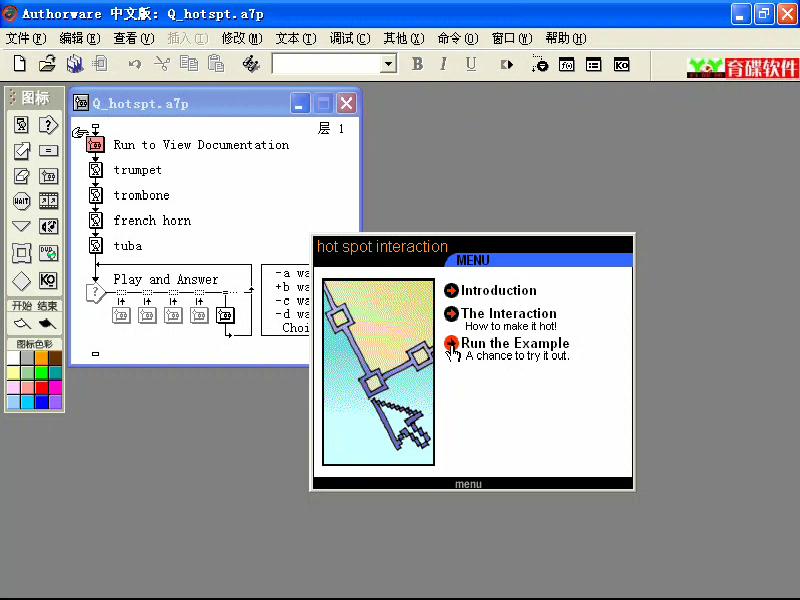Click the Copy toolbar icon
800x600 pixels.
pyautogui.click(x=189, y=64)
